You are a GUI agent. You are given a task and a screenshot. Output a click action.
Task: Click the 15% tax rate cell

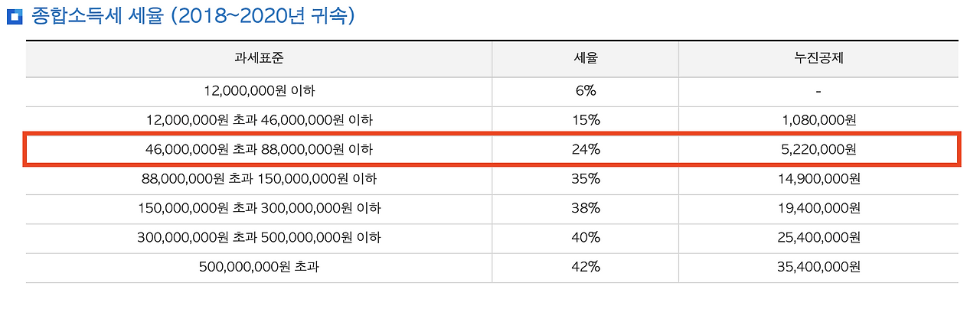coord(585,120)
